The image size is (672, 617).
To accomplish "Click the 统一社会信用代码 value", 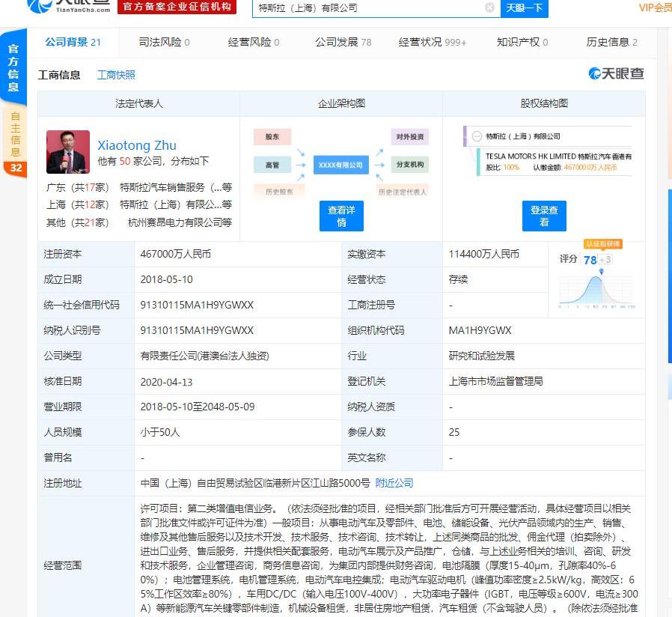I will [197, 305].
